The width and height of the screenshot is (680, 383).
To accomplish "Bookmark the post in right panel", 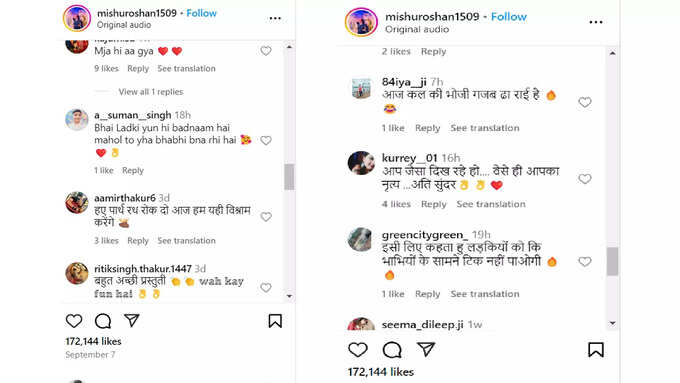I will coord(596,350).
